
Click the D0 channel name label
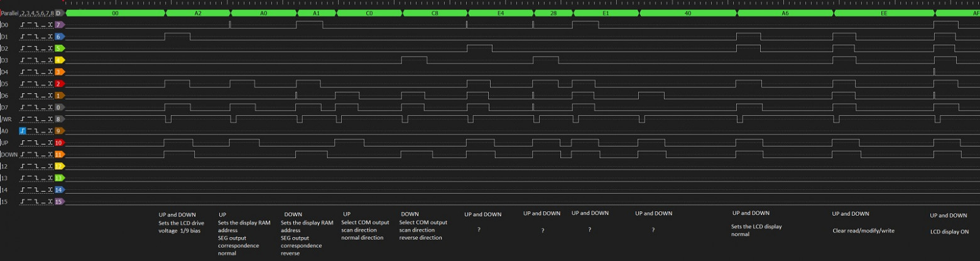(x=5, y=25)
